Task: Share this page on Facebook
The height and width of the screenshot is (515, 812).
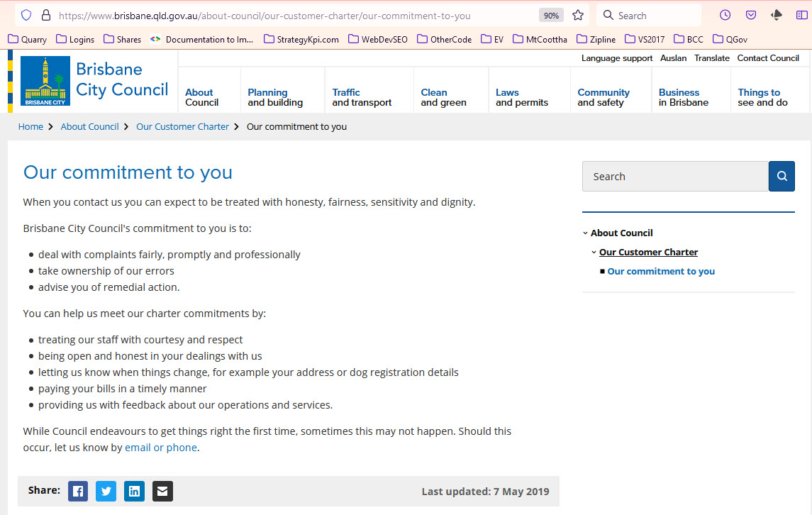Action: click(x=78, y=491)
